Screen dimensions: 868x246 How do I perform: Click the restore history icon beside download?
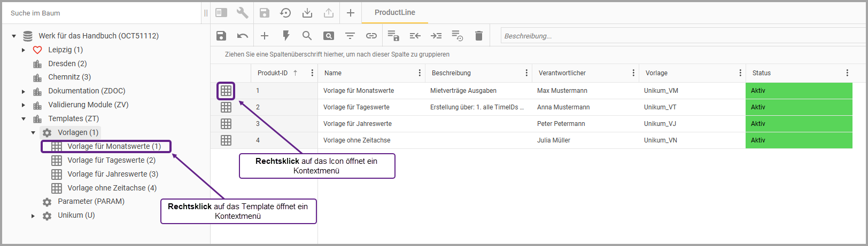click(285, 13)
